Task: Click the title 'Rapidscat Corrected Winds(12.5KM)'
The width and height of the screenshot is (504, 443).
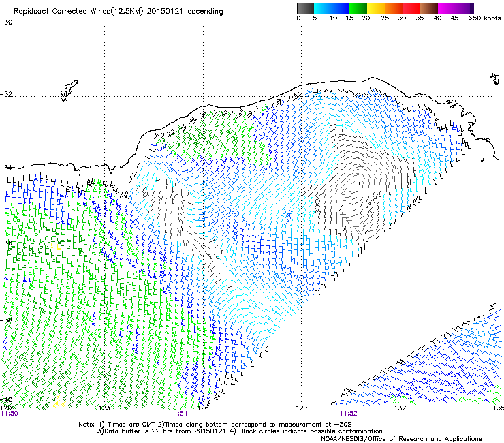Action: [x=78, y=12]
